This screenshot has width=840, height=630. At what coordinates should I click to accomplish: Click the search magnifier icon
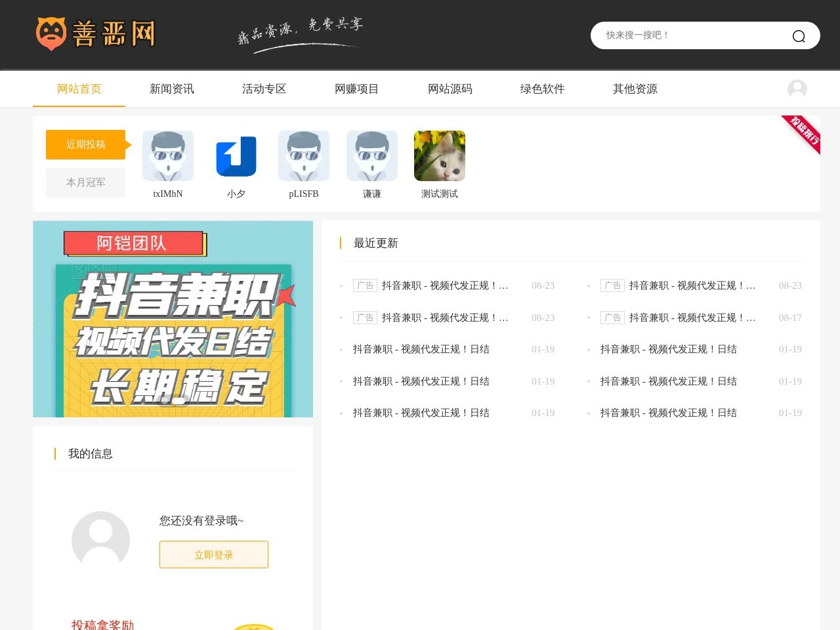point(799,36)
